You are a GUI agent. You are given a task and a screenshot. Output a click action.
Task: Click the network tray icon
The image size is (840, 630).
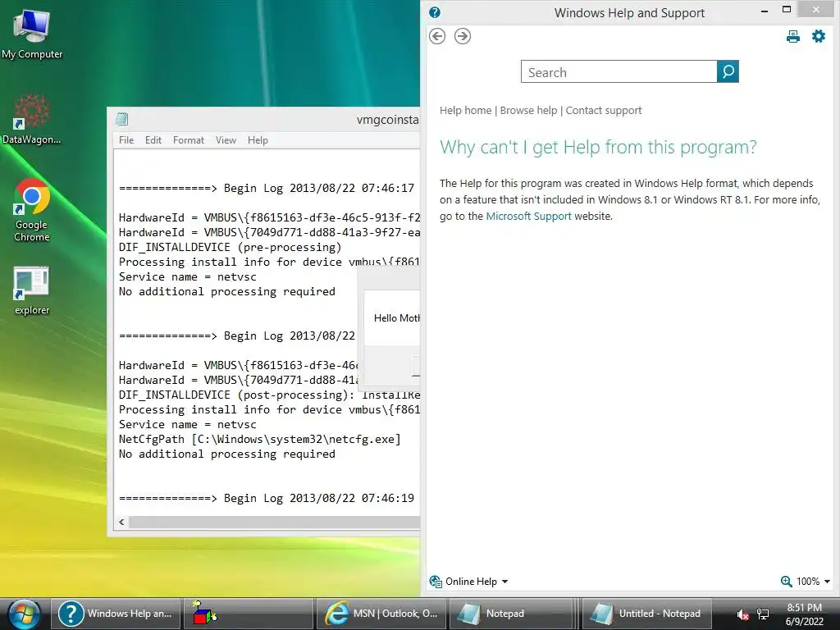point(763,614)
